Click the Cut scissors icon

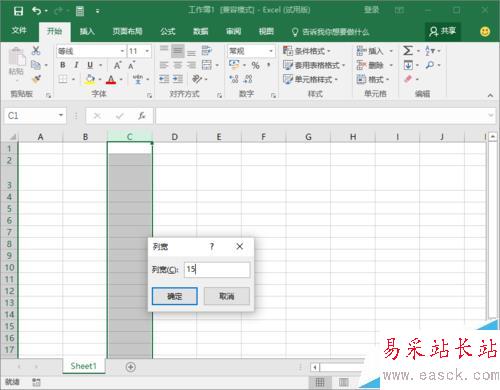[x=36, y=51]
